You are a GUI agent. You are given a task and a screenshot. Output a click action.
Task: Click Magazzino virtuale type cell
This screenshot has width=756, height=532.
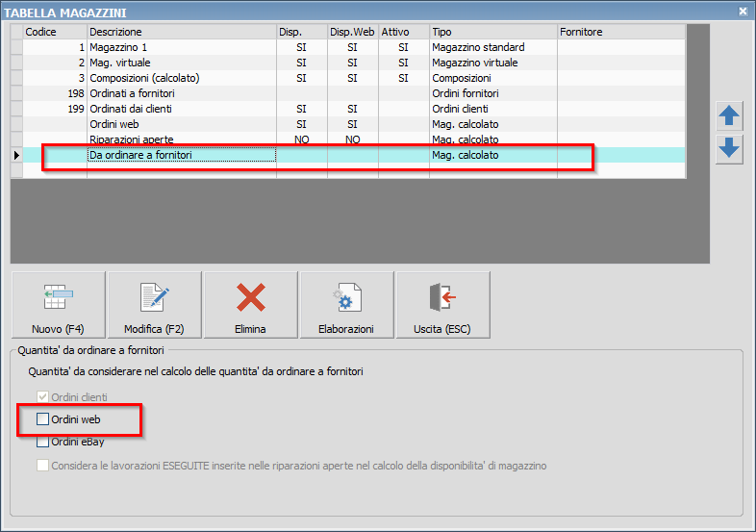click(493, 63)
